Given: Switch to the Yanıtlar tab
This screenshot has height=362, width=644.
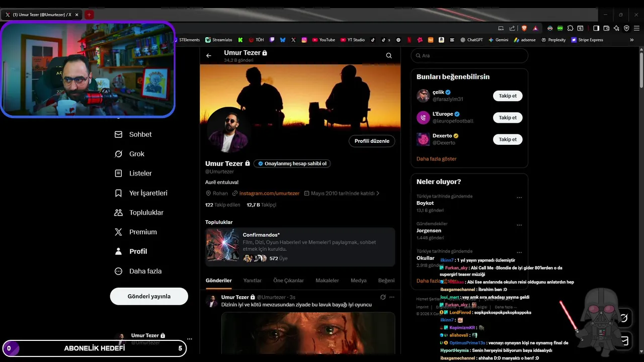Looking at the screenshot, I should (x=253, y=281).
